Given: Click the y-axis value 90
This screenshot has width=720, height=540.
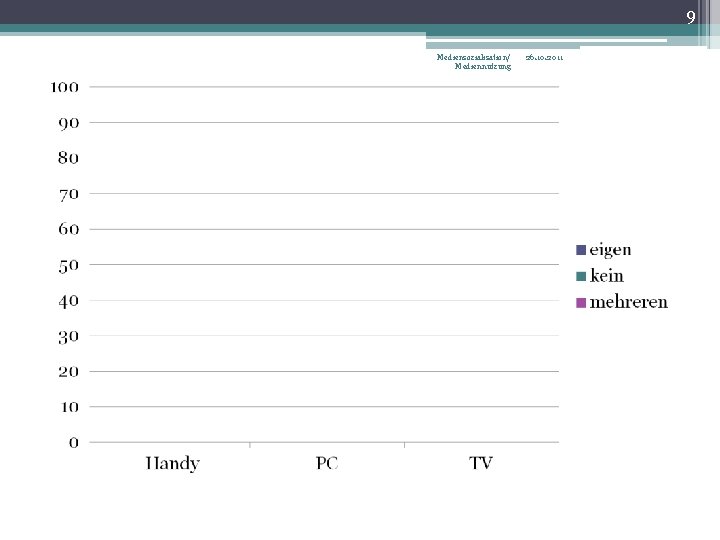Looking at the screenshot, I should 68,123.
